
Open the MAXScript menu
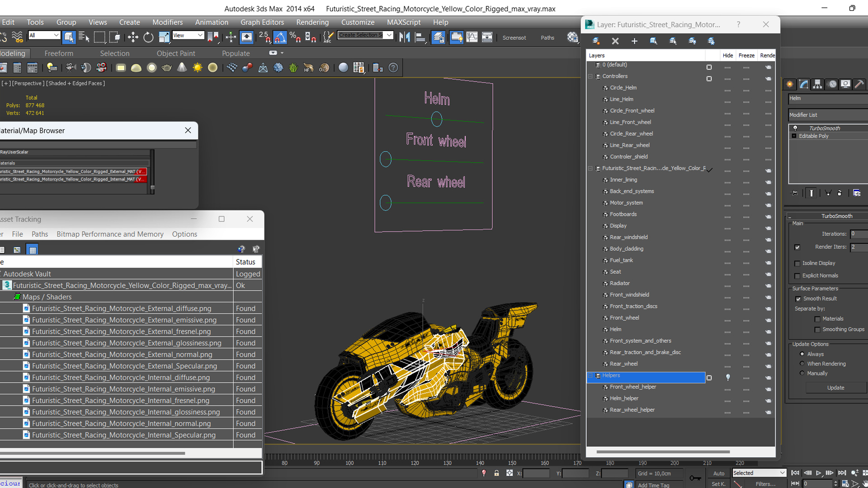pos(404,22)
